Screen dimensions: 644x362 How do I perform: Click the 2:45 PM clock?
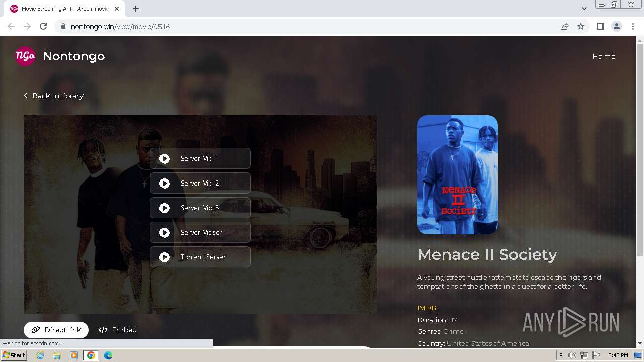(x=618, y=355)
